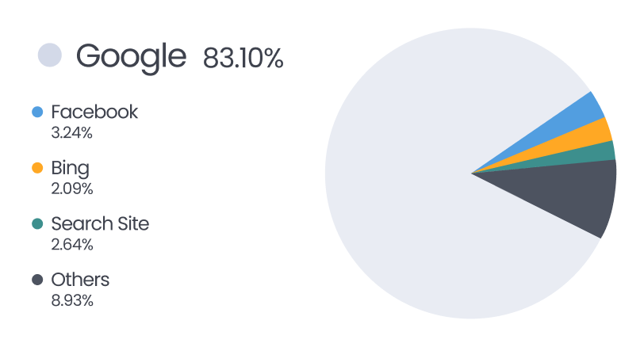The width and height of the screenshot is (644, 347).
Task: Click the 8.93% value under Others
Action: click(x=71, y=300)
